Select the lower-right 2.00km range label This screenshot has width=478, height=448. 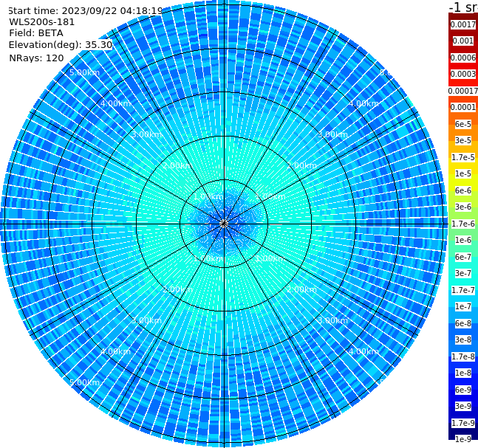click(302, 289)
